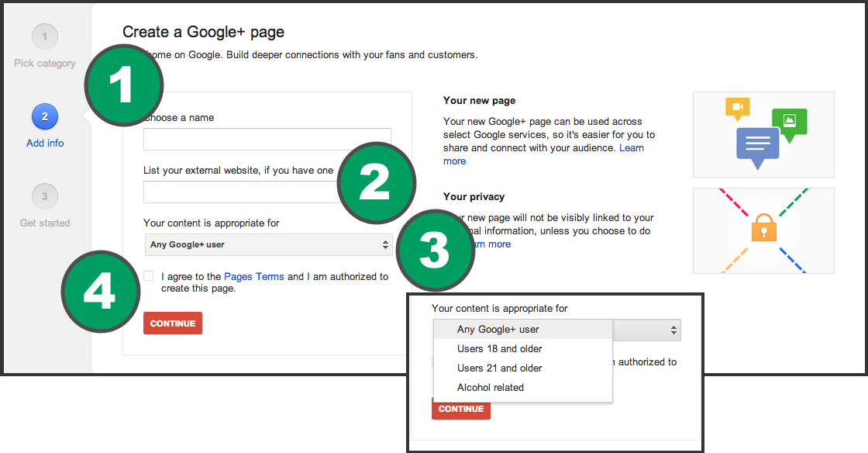Click the Choose a name input field
Viewport: 868px width, 453px height.
coord(267,140)
